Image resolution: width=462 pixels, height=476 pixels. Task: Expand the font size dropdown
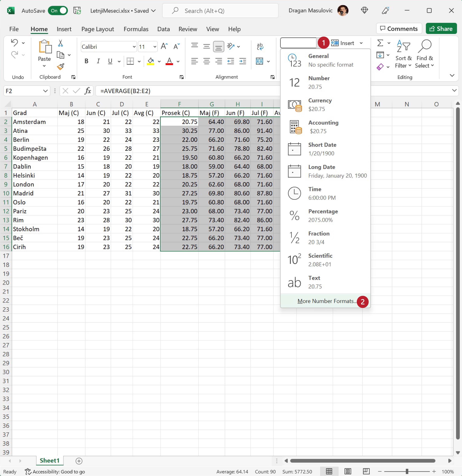(154, 47)
